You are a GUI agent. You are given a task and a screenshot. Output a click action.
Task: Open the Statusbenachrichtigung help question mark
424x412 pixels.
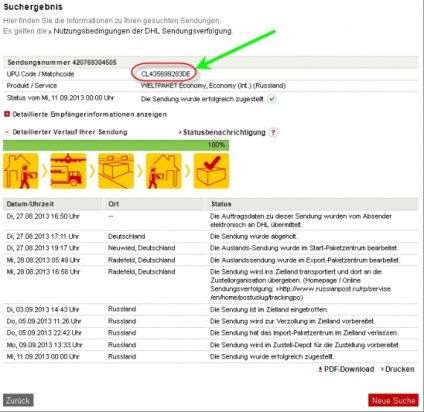tap(273, 132)
